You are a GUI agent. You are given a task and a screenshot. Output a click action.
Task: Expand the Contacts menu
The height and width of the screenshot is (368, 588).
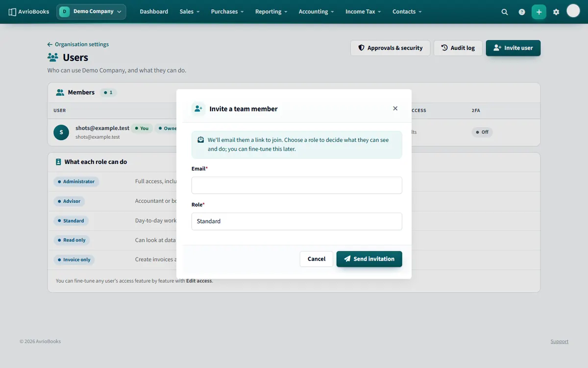pyautogui.click(x=407, y=12)
